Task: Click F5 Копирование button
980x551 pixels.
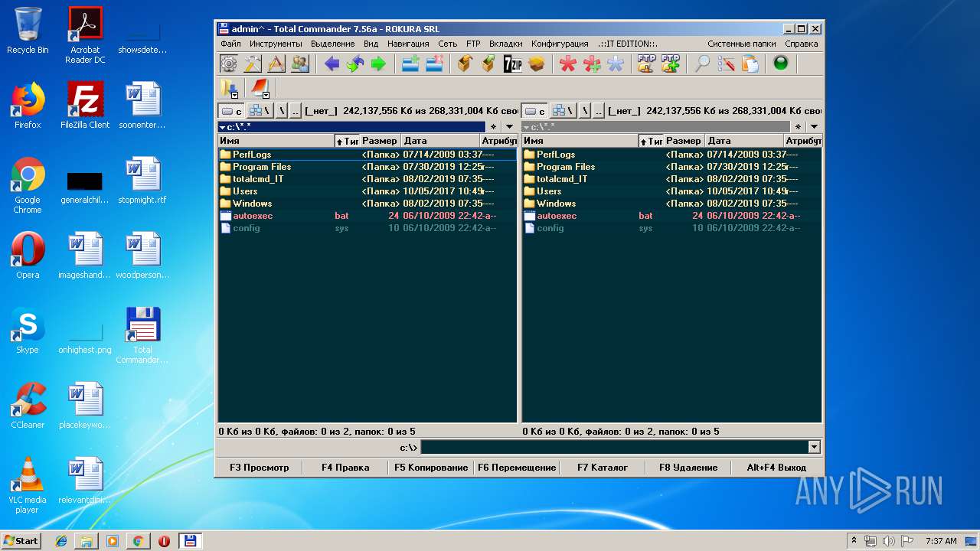Action: tap(431, 467)
